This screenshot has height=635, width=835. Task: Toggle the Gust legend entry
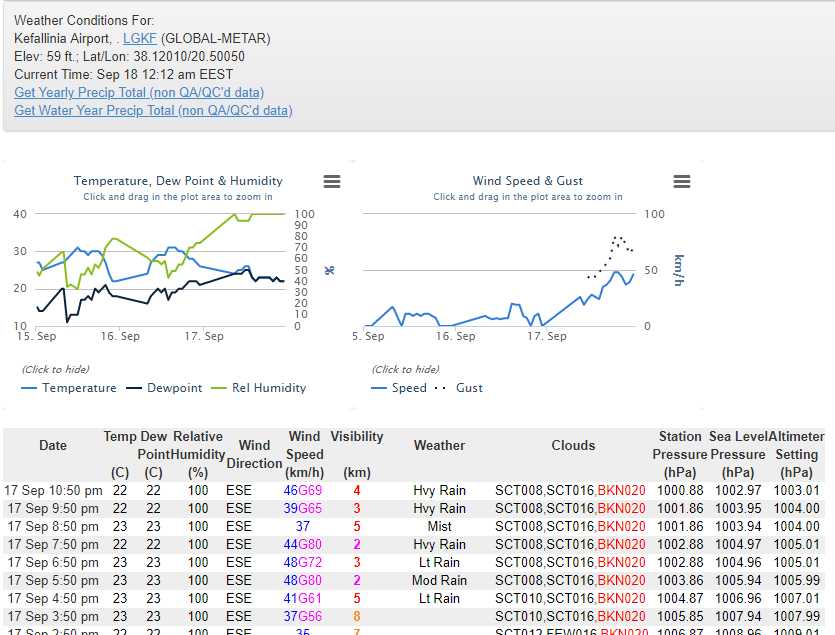point(459,388)
